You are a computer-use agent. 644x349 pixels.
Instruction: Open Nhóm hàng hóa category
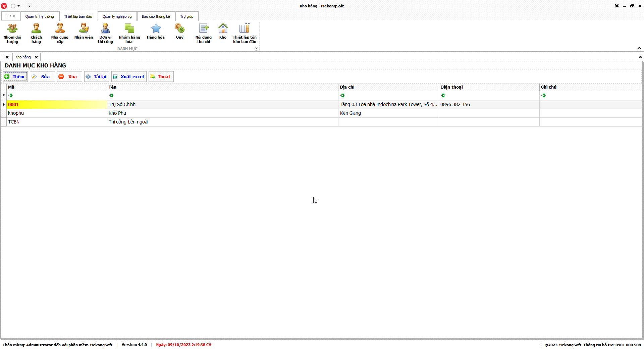tap(129, 34)
